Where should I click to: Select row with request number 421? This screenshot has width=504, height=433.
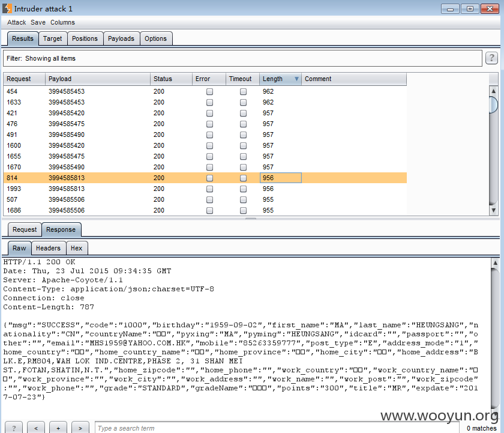point(205,114)
